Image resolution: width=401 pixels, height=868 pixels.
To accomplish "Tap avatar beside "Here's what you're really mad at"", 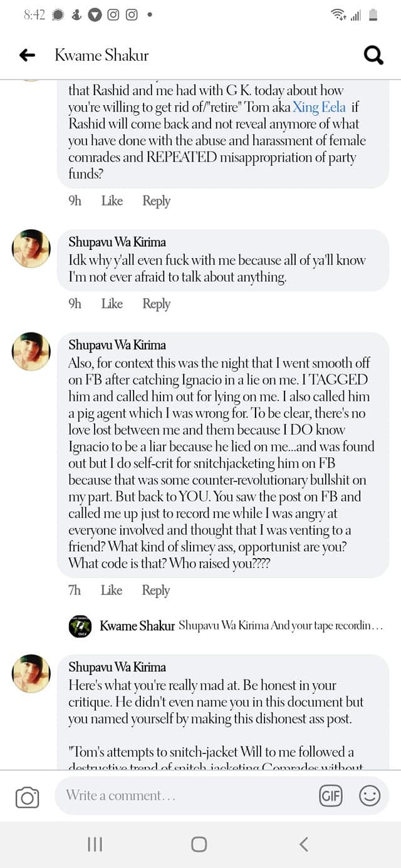I will 31,673.
